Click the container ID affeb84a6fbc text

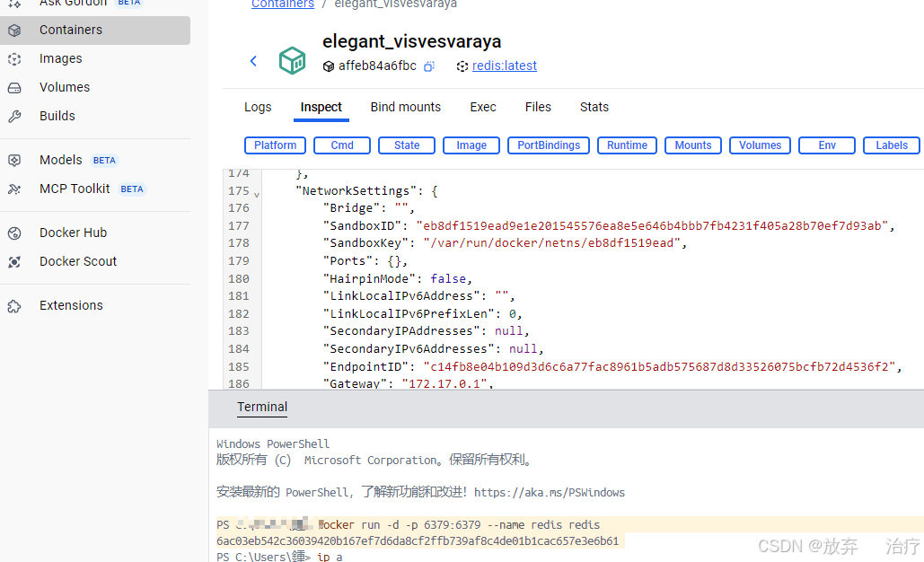tap(377, 66)
